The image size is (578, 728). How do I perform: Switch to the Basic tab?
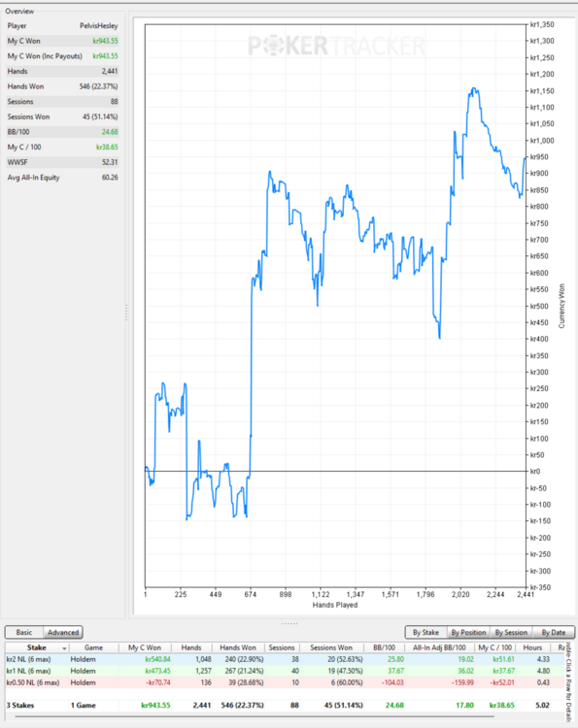(24, 632)
